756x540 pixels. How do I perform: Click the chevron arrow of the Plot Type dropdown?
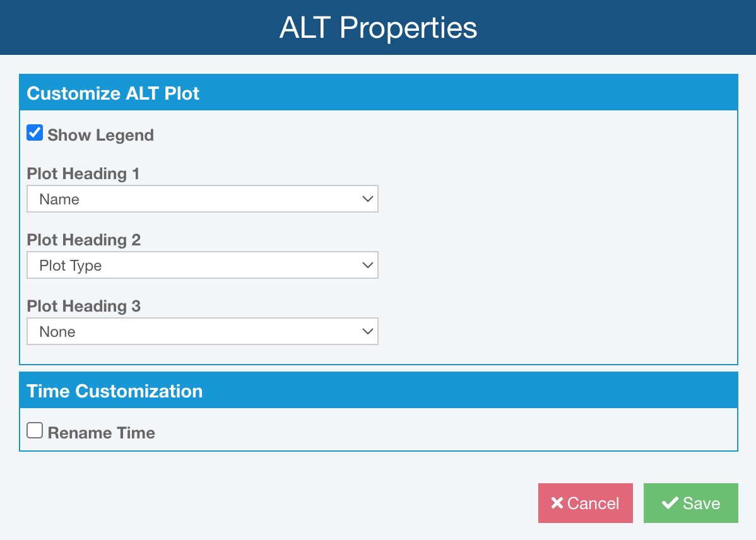(368, 265)
